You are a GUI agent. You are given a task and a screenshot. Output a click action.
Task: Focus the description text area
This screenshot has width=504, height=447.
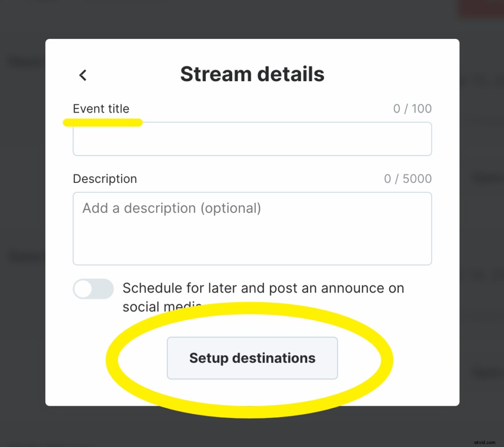(x=252, y=229)
